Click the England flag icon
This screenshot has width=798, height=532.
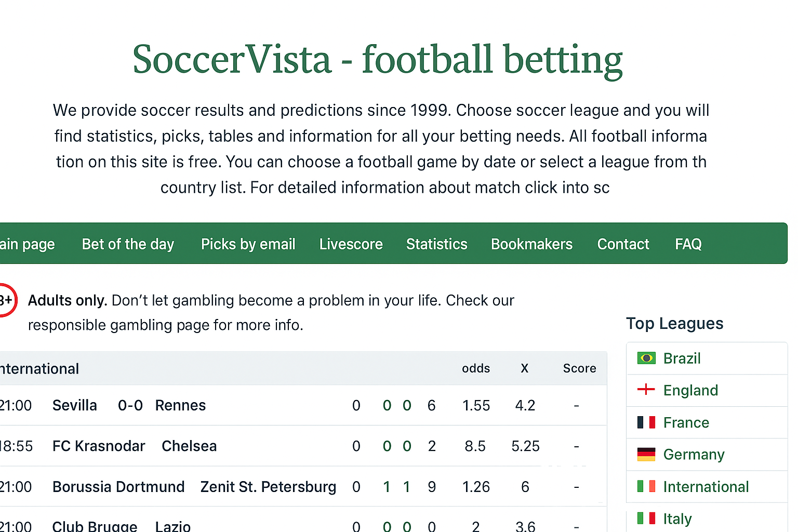tap(646, 390)
